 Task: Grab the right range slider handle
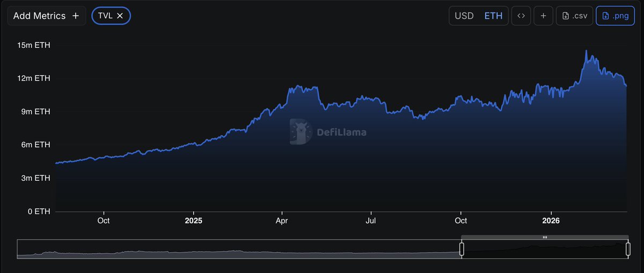click(628, 249)
